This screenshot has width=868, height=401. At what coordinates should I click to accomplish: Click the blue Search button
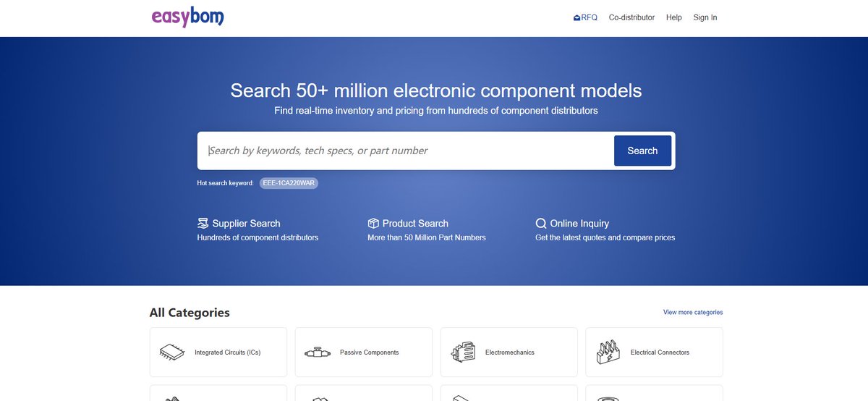click(642, 151)
